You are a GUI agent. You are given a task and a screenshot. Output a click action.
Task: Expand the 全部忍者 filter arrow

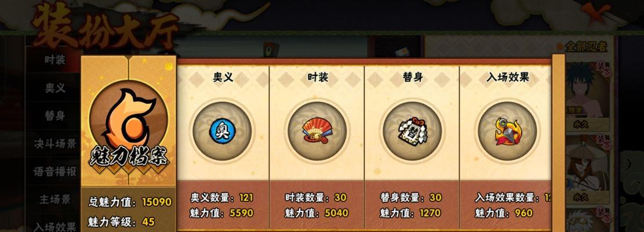pyautogui.click(x=560, y=47)
